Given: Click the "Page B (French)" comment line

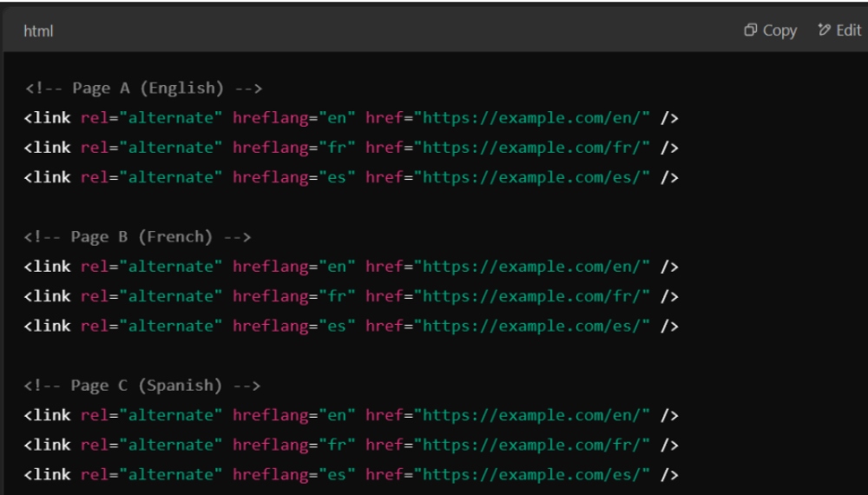Looking at the screenshot, I should tap(137, 237).
